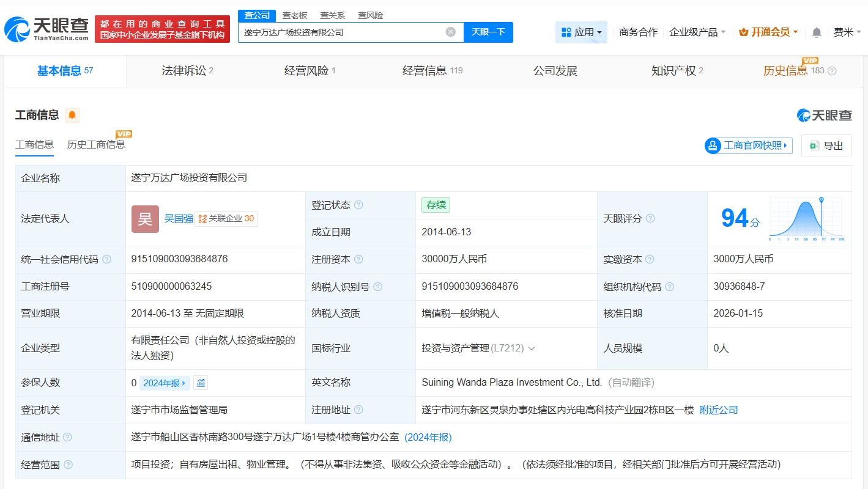Viewport: 868px width, 489px height.
Task: Open the 吴国强 legal representative link
Action: [x=178, y=218]
